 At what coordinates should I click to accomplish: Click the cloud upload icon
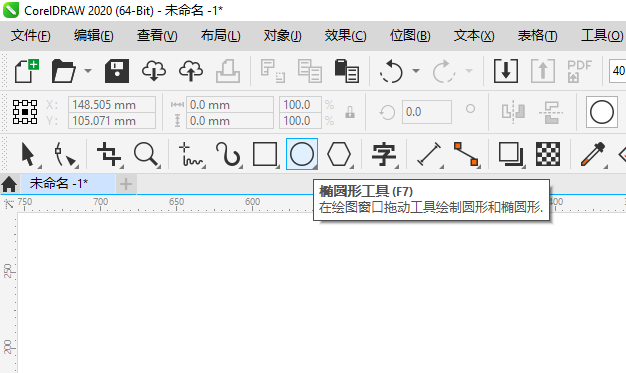pyautogui.click(x=191, y=71)
